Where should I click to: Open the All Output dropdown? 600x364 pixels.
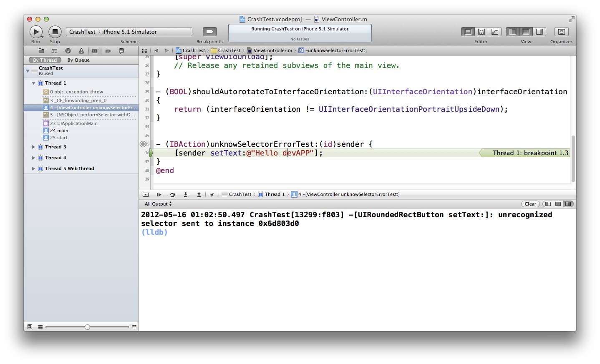click(158, 204)
